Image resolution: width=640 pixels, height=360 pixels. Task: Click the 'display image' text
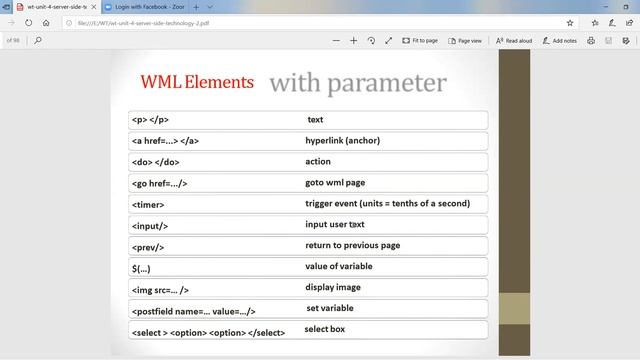pos(333,287)
